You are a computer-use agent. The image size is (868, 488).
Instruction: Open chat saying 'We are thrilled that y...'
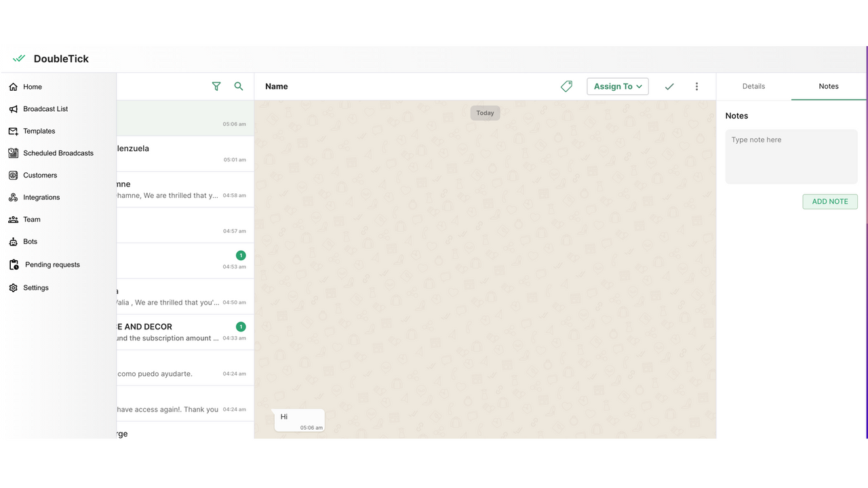185,189
